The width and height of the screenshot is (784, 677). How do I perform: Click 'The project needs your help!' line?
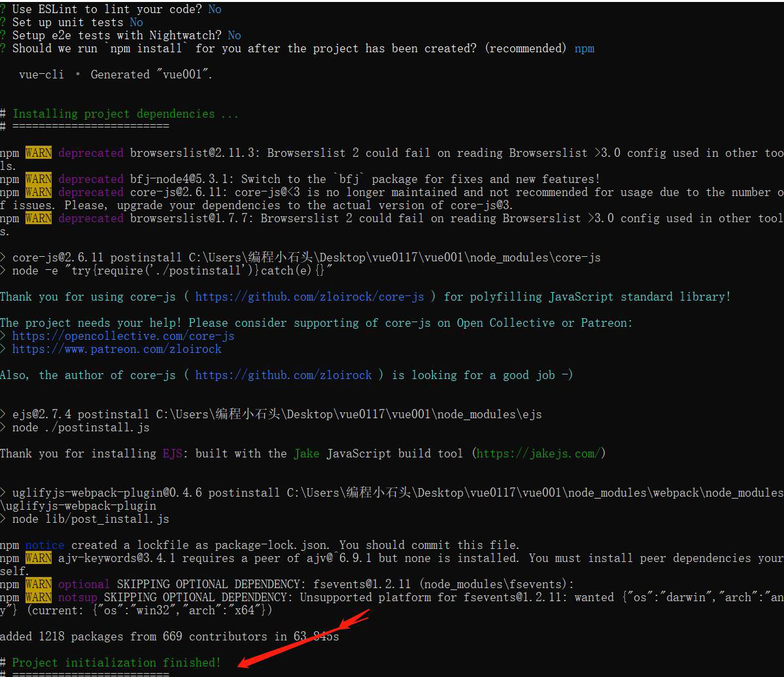(316, 323)
